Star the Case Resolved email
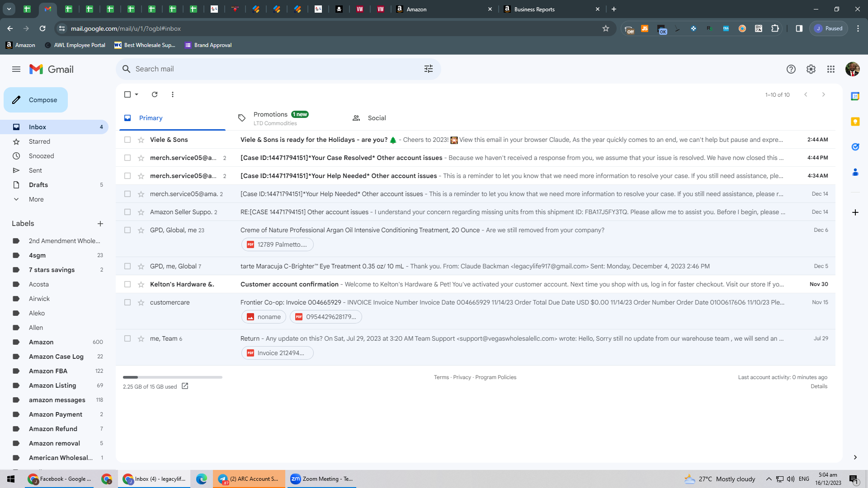 point(141,158)
